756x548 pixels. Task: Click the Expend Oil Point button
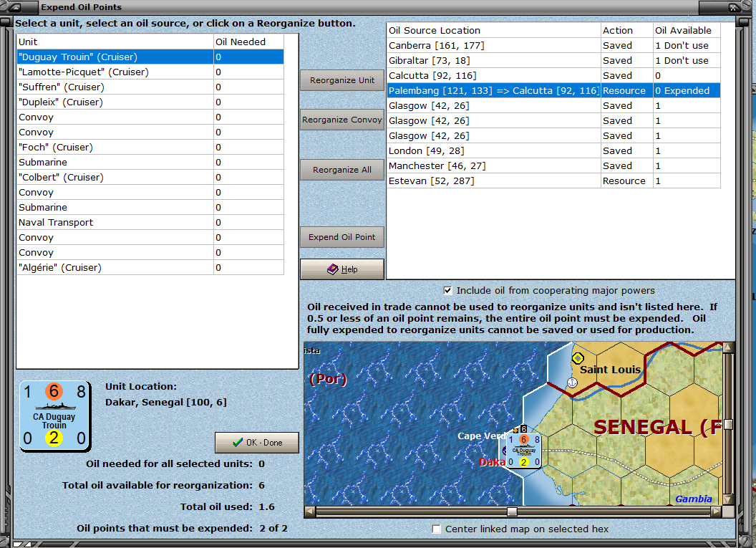342,237
